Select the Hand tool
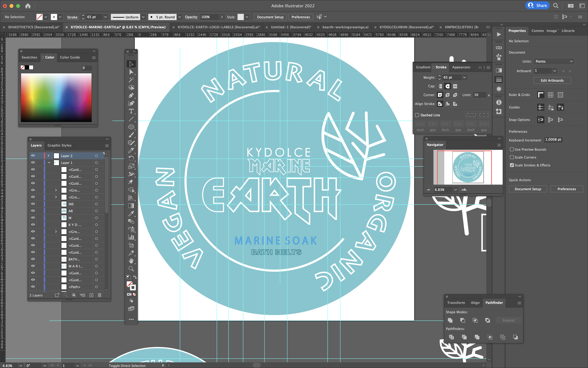588x368 pixels. pos(131,261)
